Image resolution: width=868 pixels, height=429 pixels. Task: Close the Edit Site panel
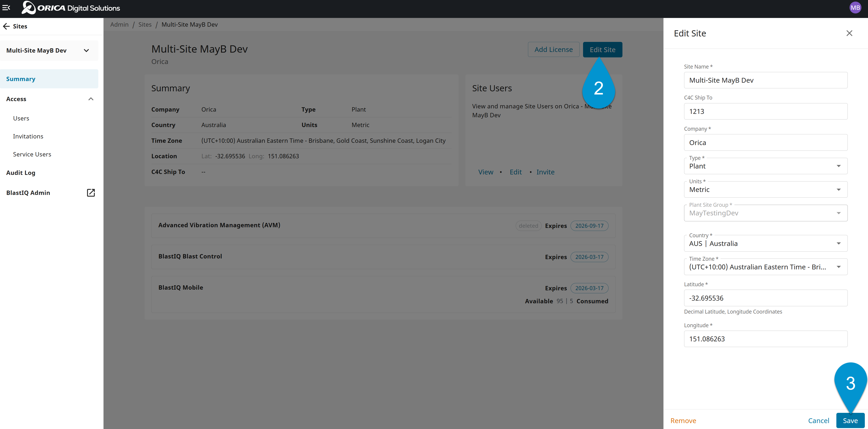coord(849,33)
